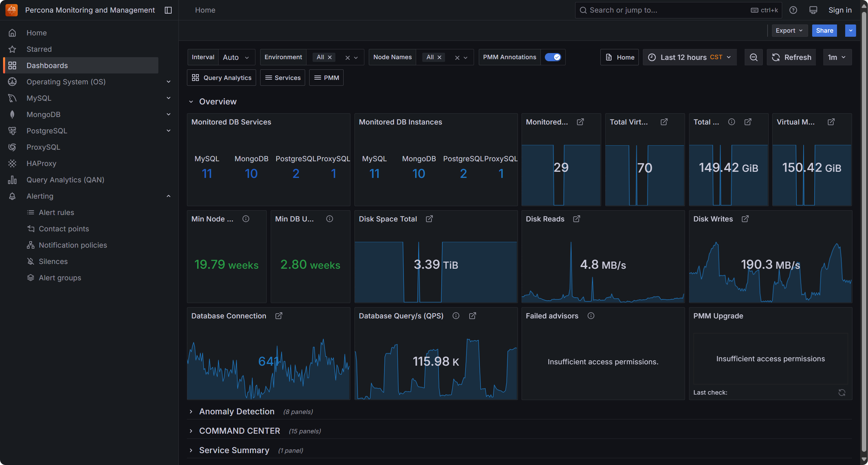This screenshot has width=868, height=465.
Task: Open the Last 12 hours time picker
Action: coord(690,57)
